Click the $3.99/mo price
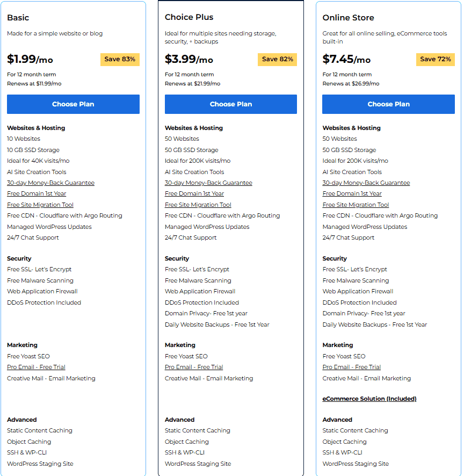This screenshot has width=464, height=476. tap(189, 59)
